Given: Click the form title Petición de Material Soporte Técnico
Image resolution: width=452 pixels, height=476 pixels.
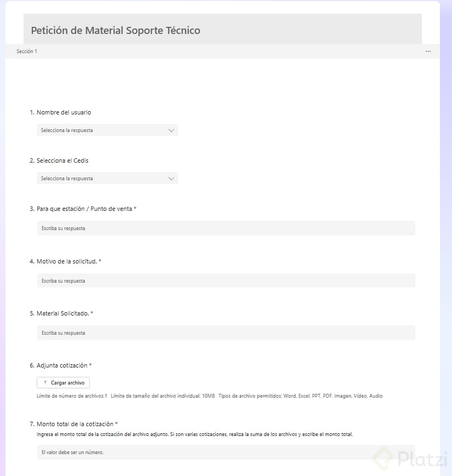Looking at the screenshot, I should point(115,31).
